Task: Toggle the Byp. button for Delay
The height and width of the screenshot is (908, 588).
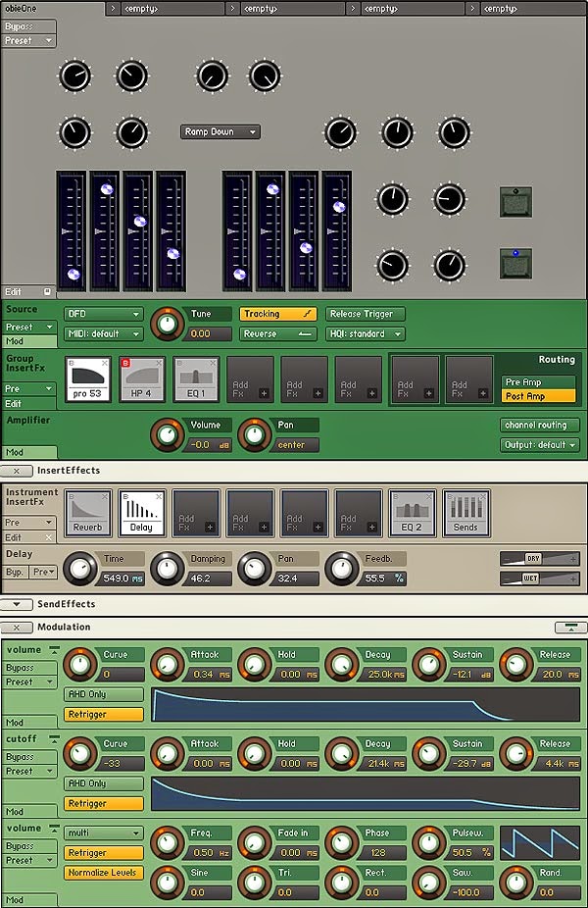Action: (x=15, y=572)
